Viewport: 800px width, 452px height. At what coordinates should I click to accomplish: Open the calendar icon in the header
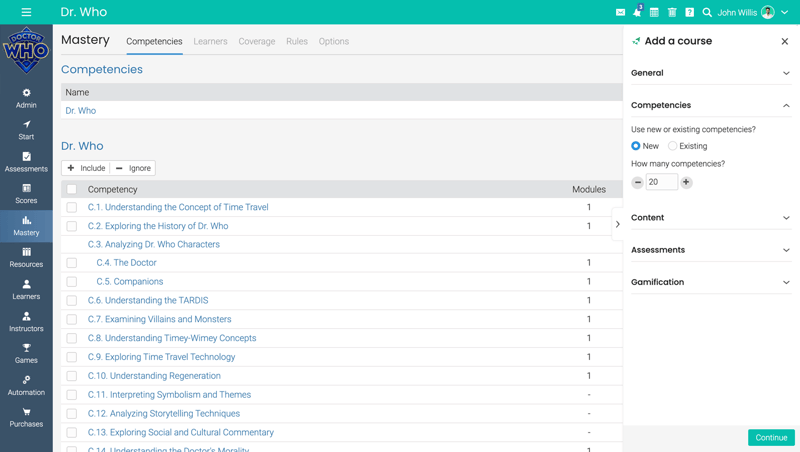coord(654,12)
